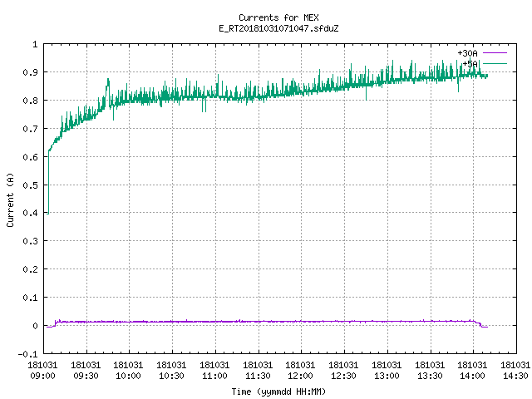532x399 pixels.
Task: Click the x-axis tick label '12:00'
Action: 300,376
